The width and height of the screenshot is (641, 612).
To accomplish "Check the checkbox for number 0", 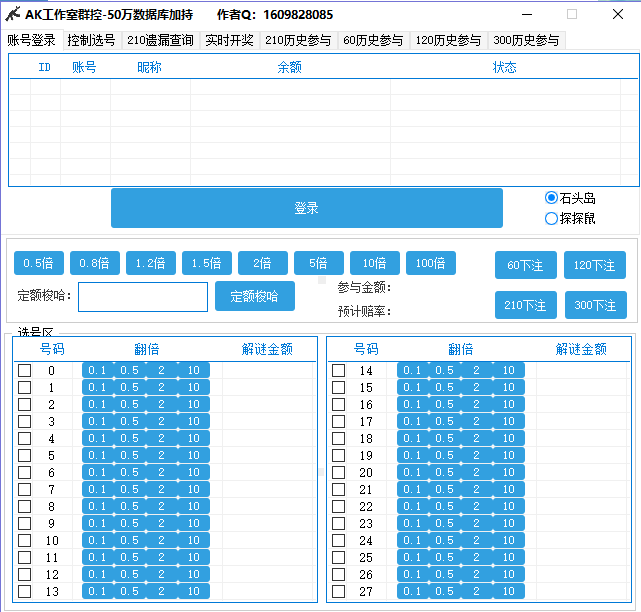I will pos(25,371).
